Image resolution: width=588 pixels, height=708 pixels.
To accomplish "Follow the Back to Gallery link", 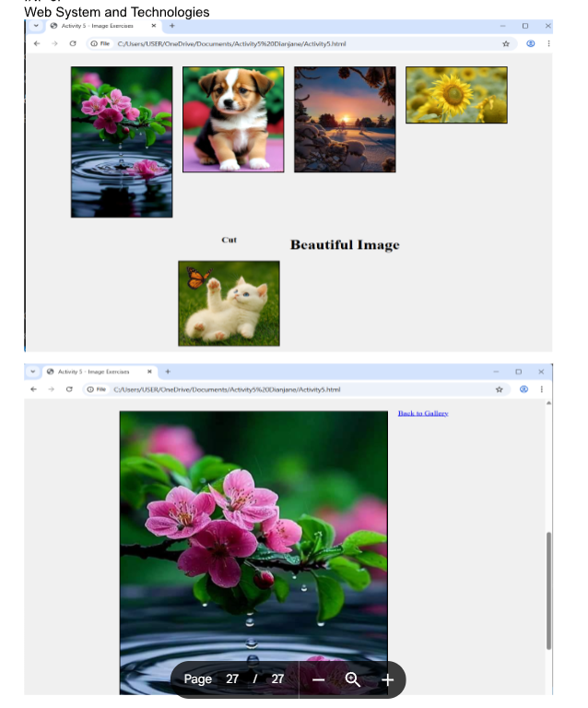I will [423, 413].
